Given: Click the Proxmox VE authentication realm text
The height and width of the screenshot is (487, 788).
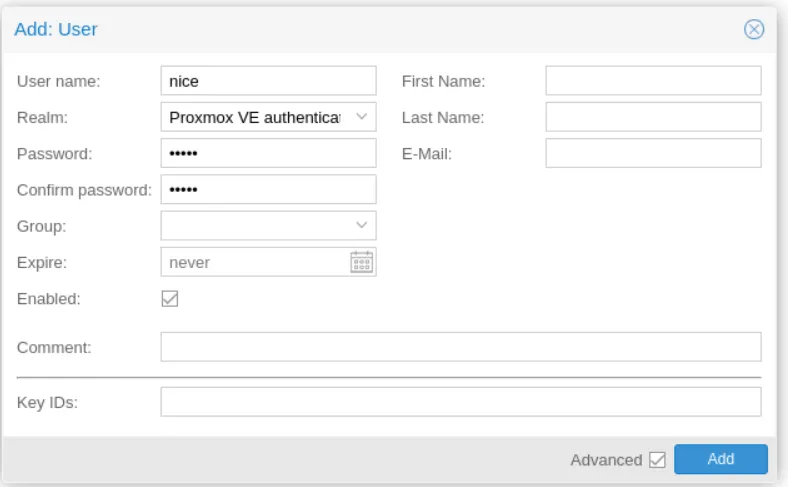Looking at the screenshot, I should tap(254, 117).
